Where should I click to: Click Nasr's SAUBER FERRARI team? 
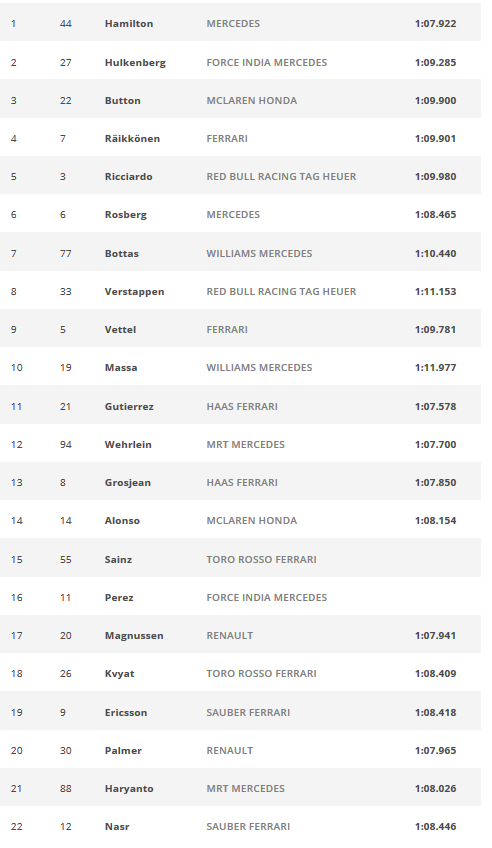point(248,827)
